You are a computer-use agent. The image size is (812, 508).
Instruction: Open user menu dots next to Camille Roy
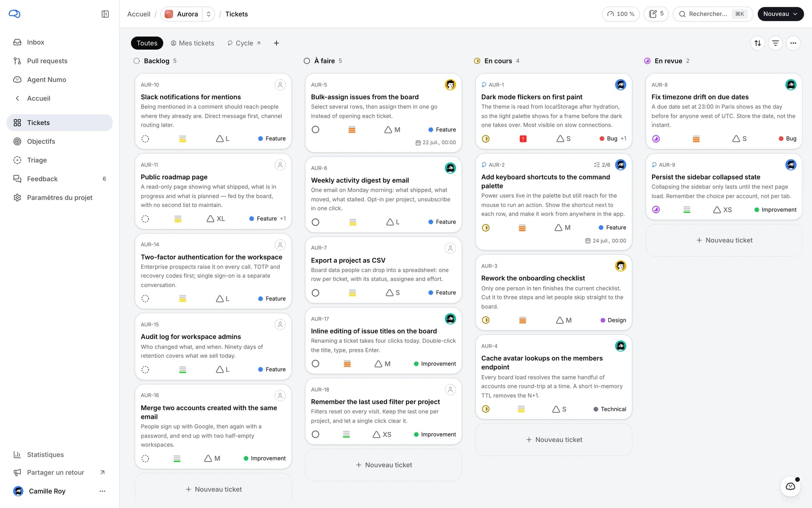coord(102,491)
